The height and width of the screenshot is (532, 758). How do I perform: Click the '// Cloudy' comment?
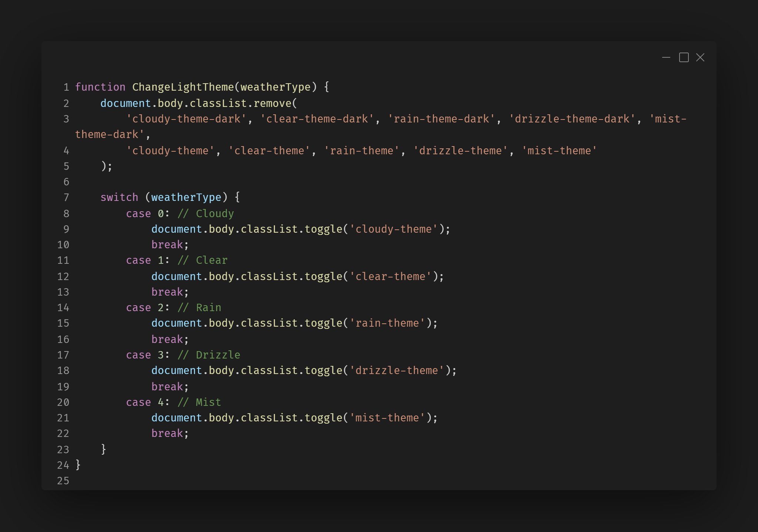coord(205,214)
